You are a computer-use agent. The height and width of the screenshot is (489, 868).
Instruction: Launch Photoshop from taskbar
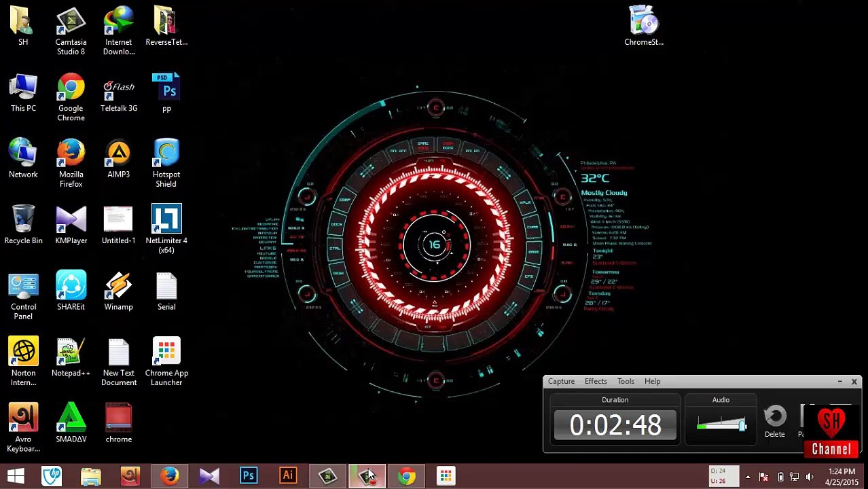249,476
